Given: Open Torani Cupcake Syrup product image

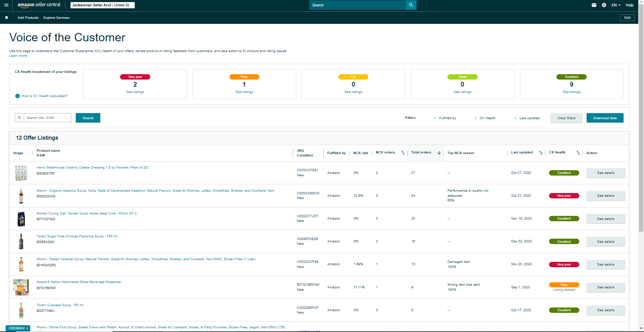Looking at the screenshot, I should pyautogui.click(x=21, y=310).
